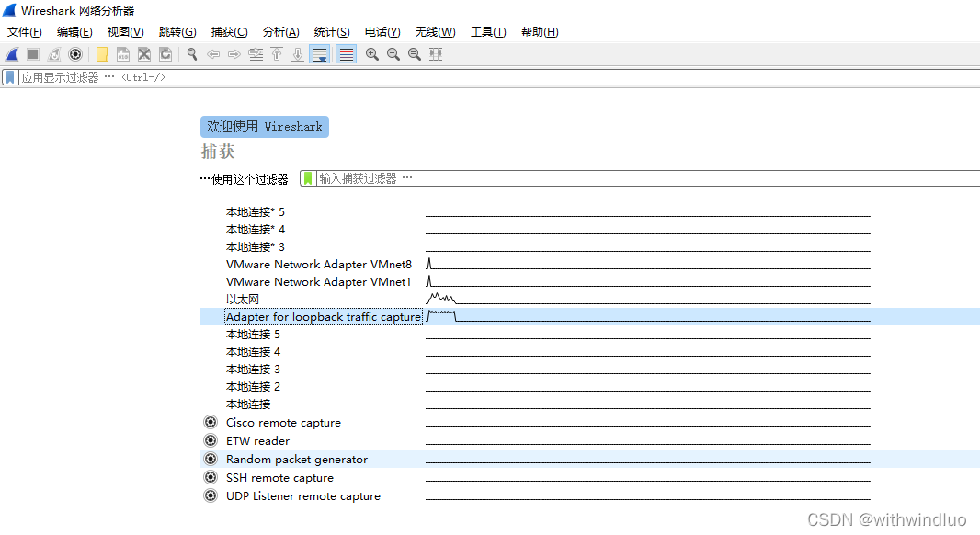The width and height of the screenshot is (980, 535).
Task: Open the 跳转(G) menu
Action: (177, 32)
